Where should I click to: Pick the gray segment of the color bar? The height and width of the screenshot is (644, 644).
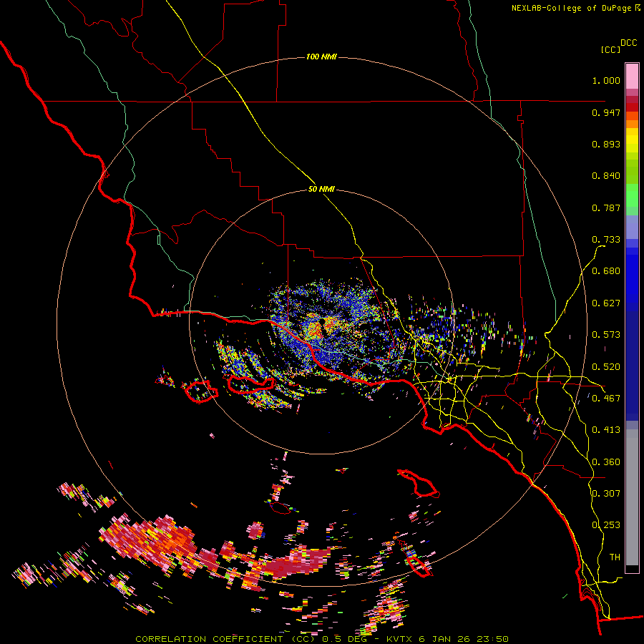tap(632, 497)
